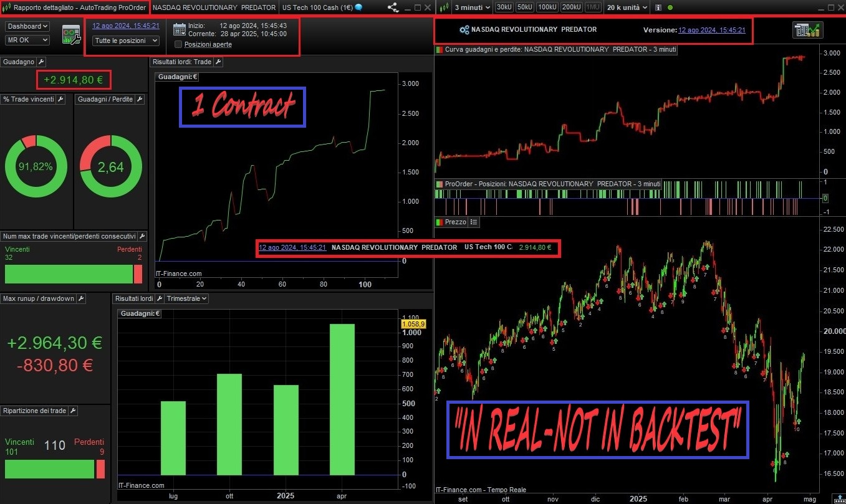Click the green connection status indicator
The height and width of the screenshot is (504, 846).
(x=670, y=7)
